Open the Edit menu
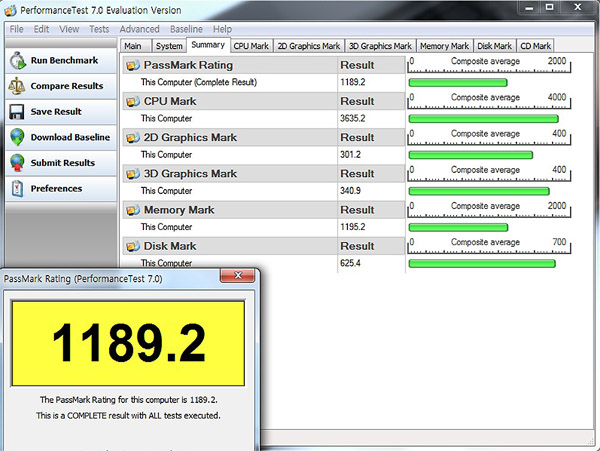 point(41,29)
